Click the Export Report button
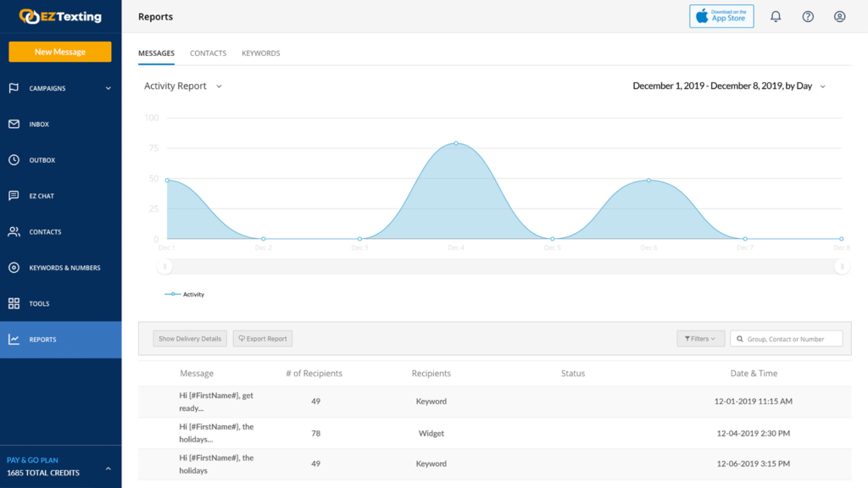 click(x=263, y=339)
